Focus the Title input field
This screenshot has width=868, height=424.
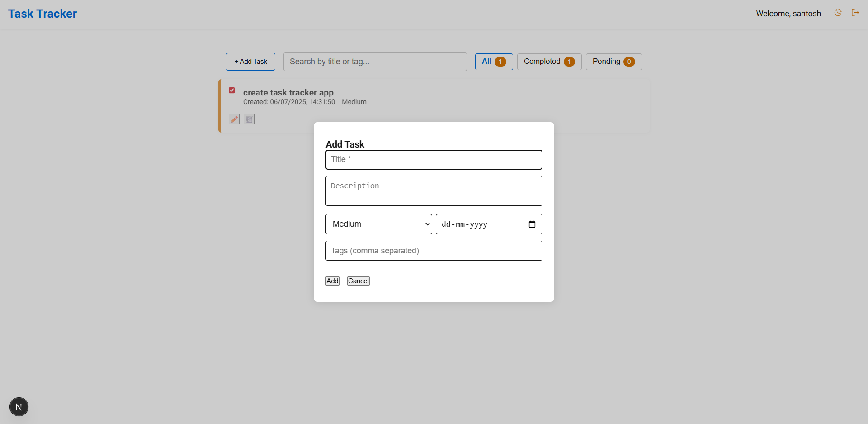point(434,160)
